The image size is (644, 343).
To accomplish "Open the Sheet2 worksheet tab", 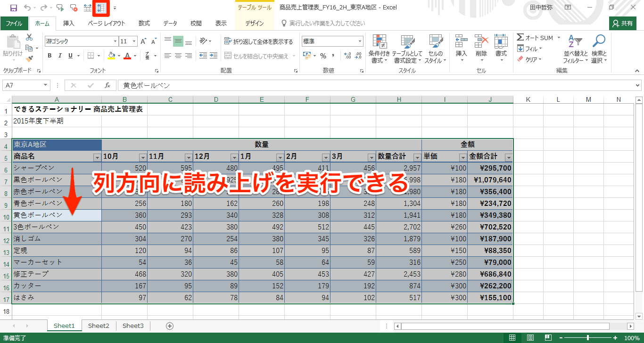I will point(99,326).
